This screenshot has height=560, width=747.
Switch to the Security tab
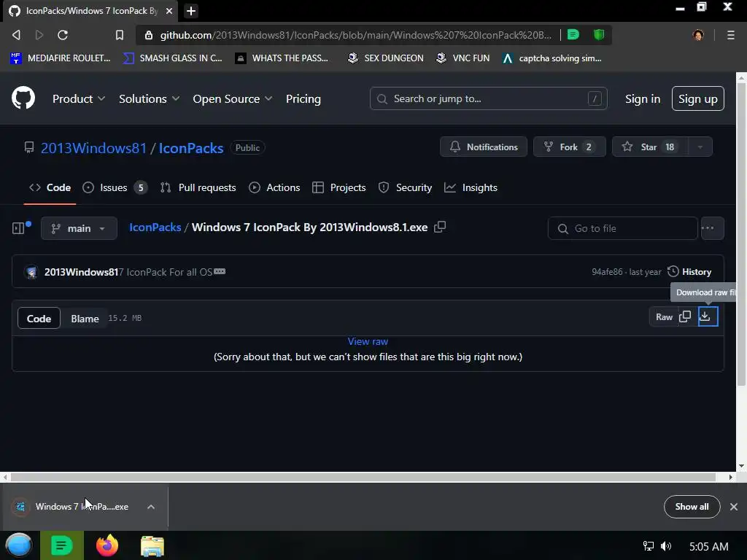405,187
